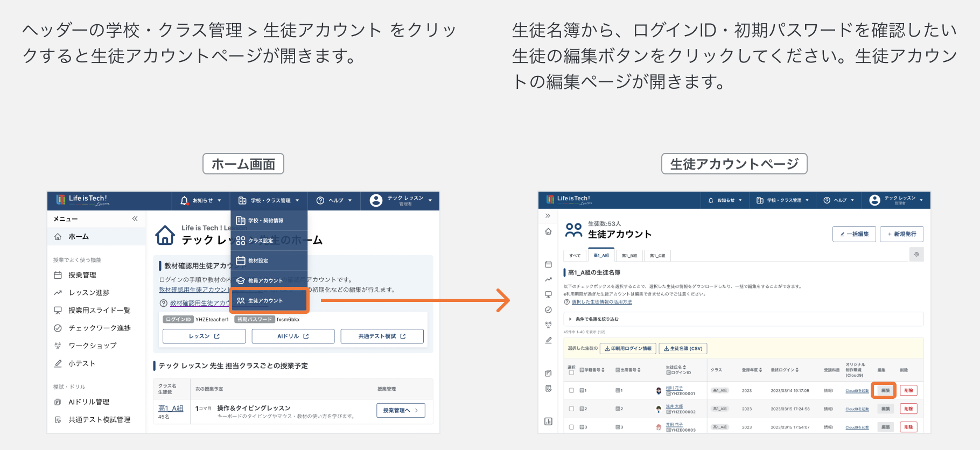Click 新規発行 button
Image resolution: width=980 pixels, height=450 pixels.
pos(902,234)
